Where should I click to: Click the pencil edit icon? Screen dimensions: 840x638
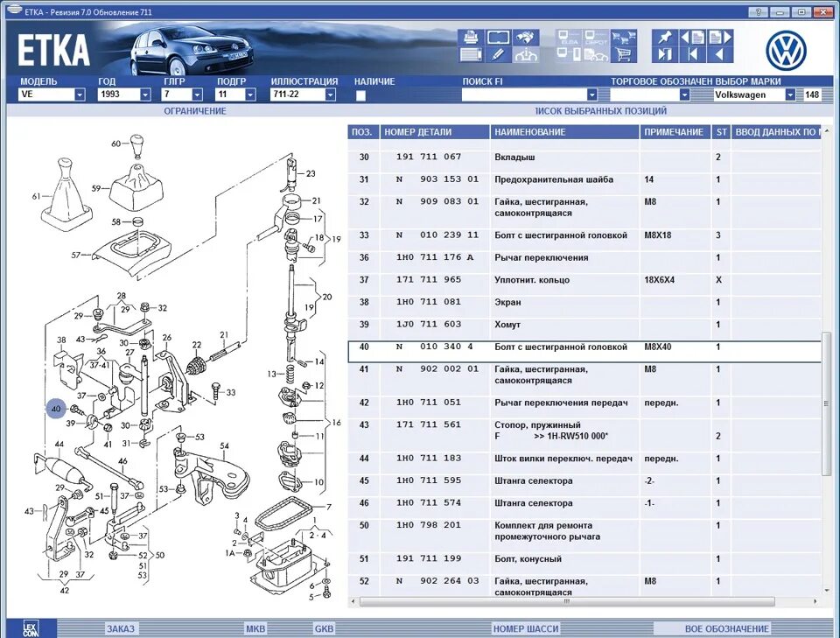[498, 54]
